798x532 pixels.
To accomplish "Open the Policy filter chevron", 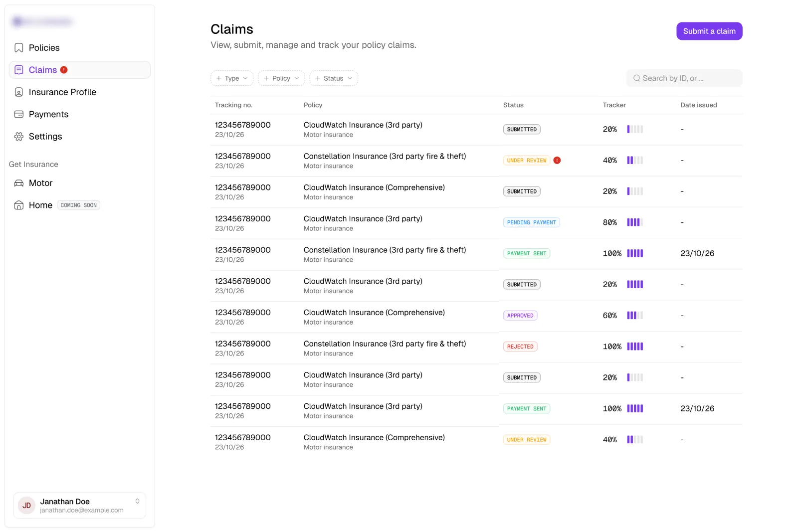I will coord(297,78).
